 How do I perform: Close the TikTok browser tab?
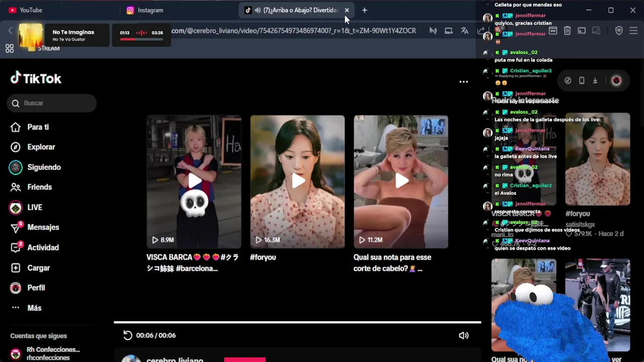[347, 10]
